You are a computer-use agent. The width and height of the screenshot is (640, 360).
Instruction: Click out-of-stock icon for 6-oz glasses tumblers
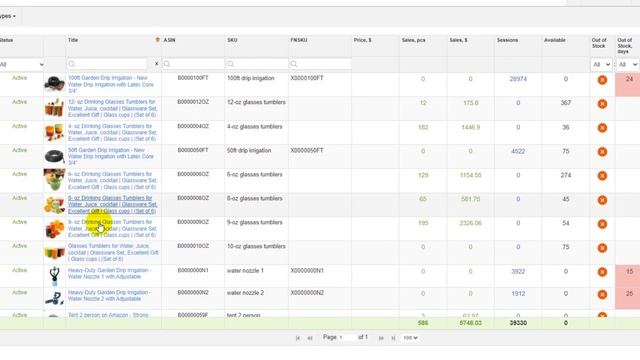pyautogui.click(x=602, y=176)
